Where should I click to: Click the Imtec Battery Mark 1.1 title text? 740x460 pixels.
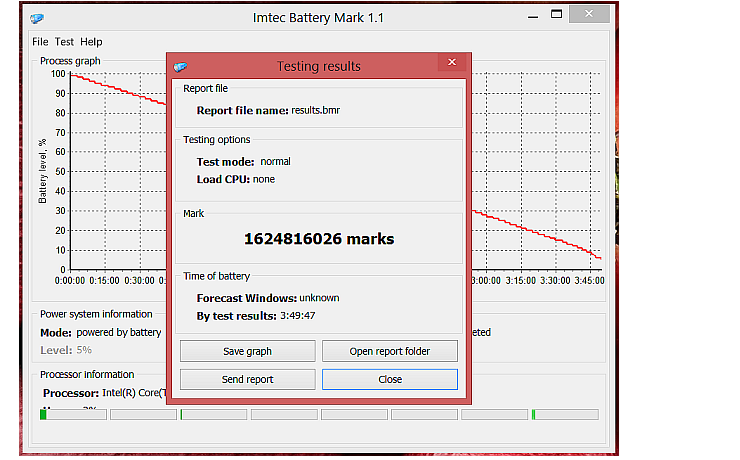pyautogui.click(x=319, y=18)
